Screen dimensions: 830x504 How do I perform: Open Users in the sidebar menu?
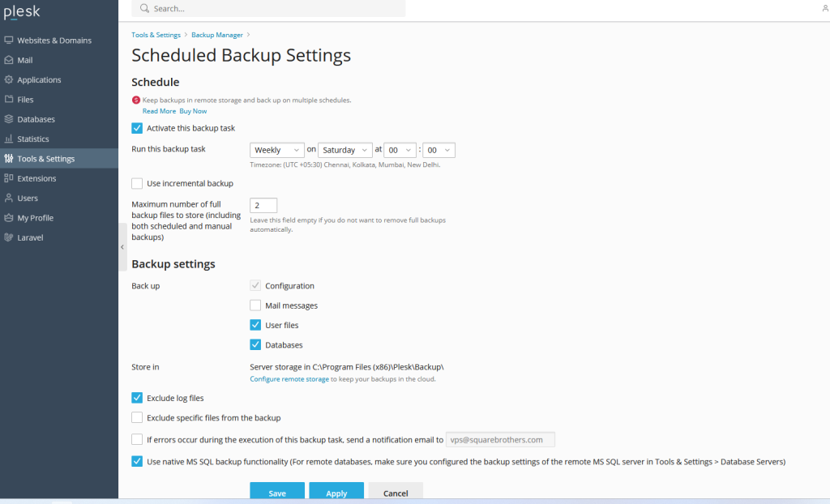pos(28,198)
